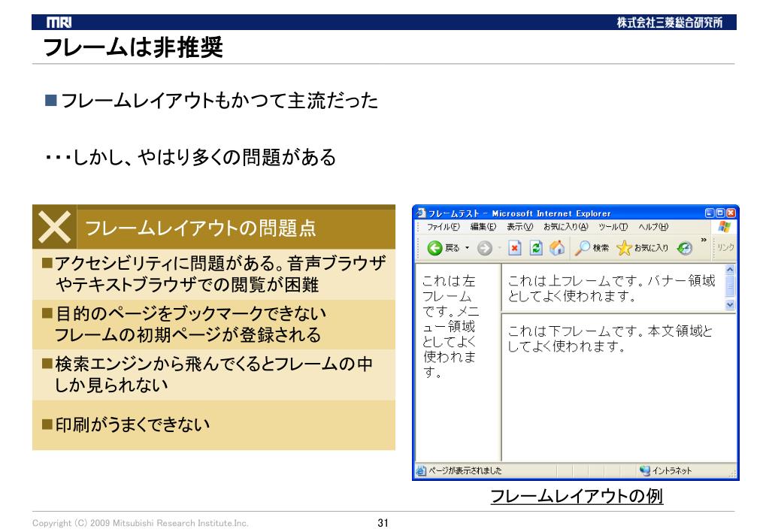
Task: Click the イントラネット zone icon in status bar
Action: [644, 470]
